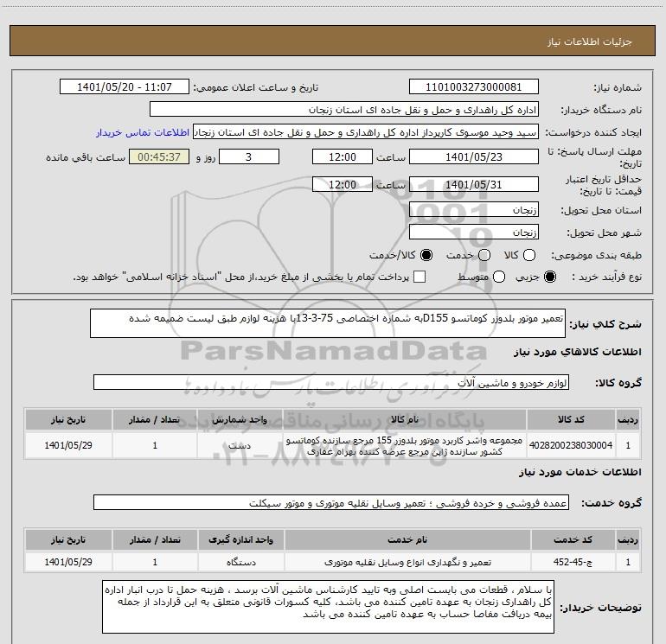Click the goods group field لوازم خودرو
Viewport: 666px width, 644px height.
tap(331, 382)
